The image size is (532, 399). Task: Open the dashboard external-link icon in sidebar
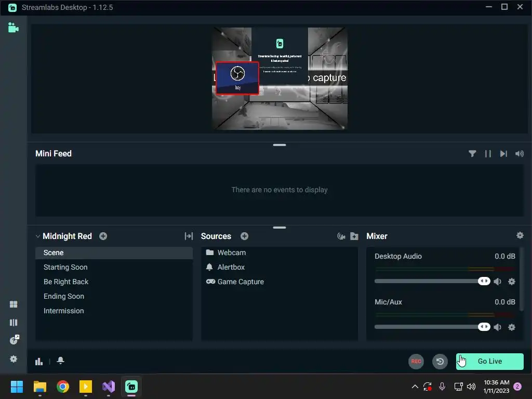(x=14, y=340)
